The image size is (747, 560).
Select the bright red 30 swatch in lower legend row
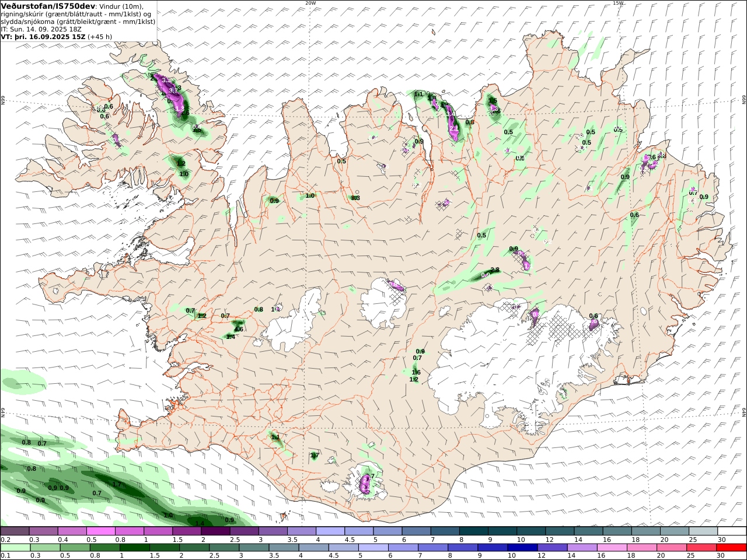[x=731, y=547]
